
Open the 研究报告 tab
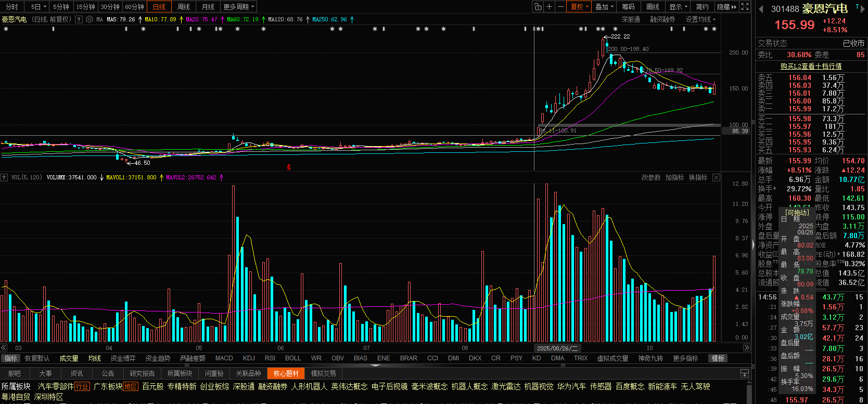142,373
